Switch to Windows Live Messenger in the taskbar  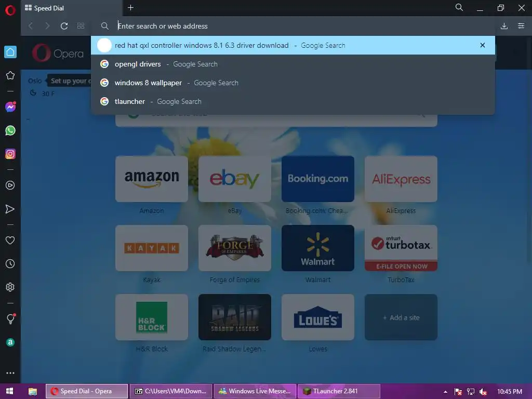pos(255,391)
